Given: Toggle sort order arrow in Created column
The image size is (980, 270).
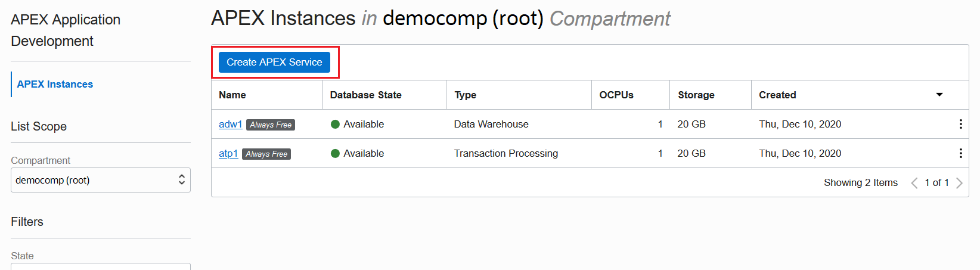Looking at the screenshot, I should point(939,95).
